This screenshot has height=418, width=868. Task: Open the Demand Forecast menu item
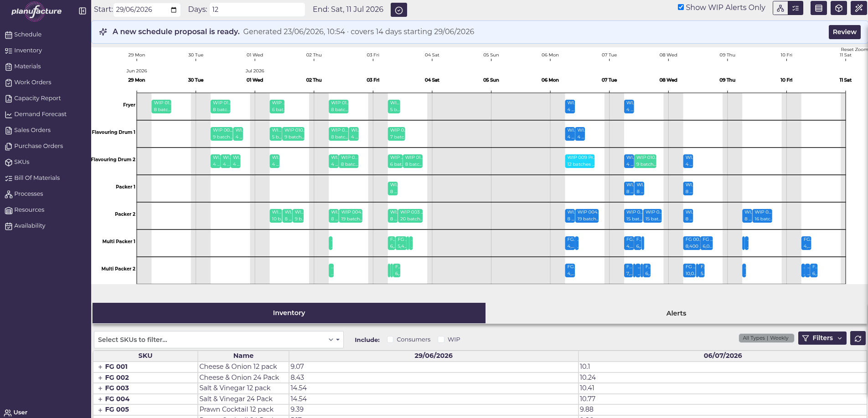point(40,114)
